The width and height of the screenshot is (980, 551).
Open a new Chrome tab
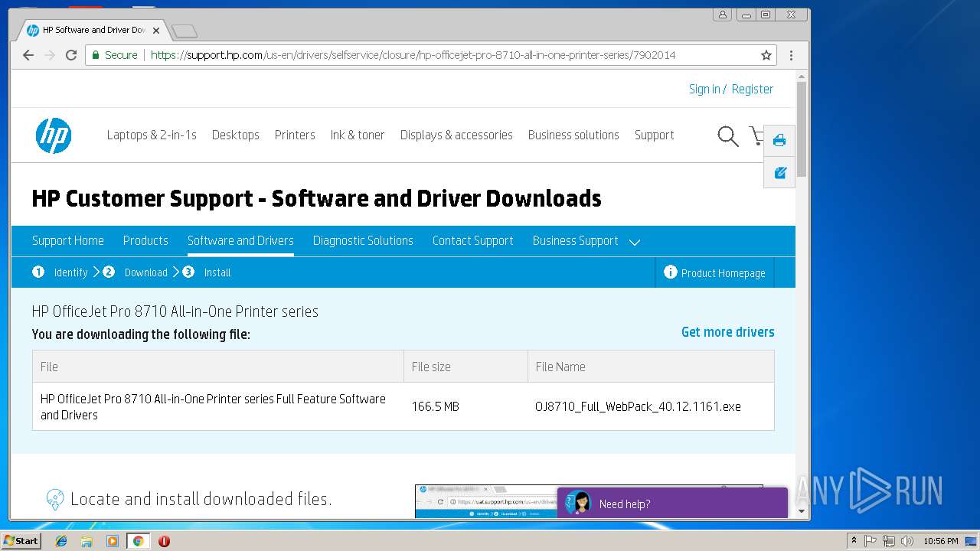pyautogui.click(x=185, y=31)
